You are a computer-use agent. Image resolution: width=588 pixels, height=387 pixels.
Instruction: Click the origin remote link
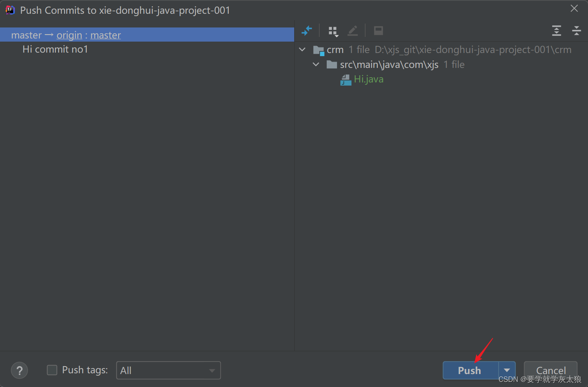point(69,35)
